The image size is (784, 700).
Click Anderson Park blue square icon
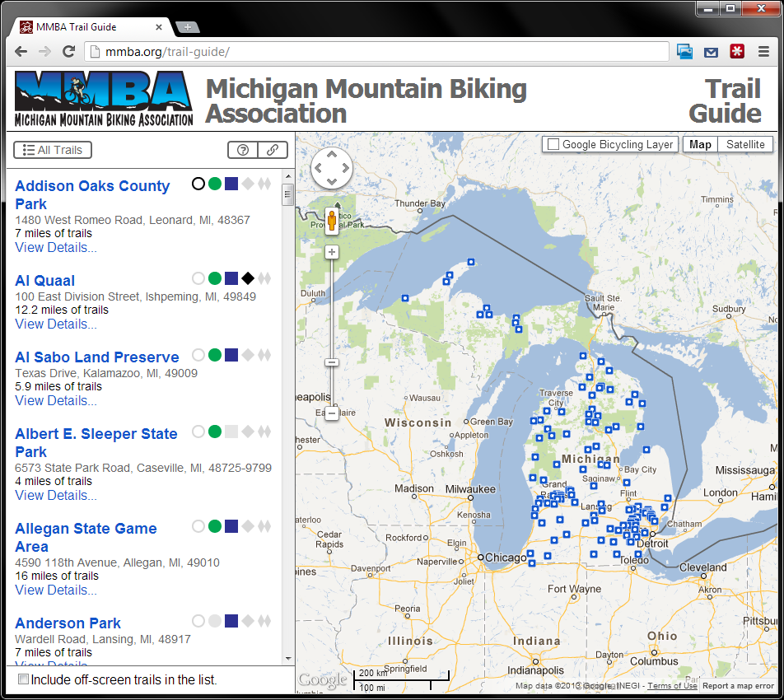coord(231,621)
